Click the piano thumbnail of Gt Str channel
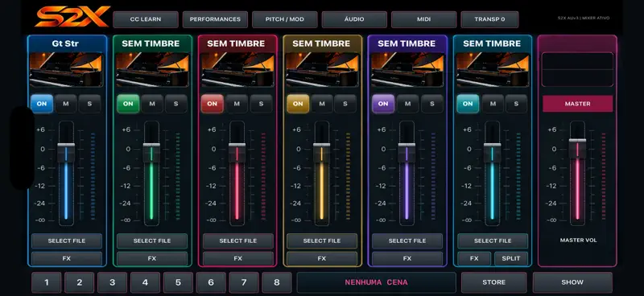644x296 pixels. (66, 69)
